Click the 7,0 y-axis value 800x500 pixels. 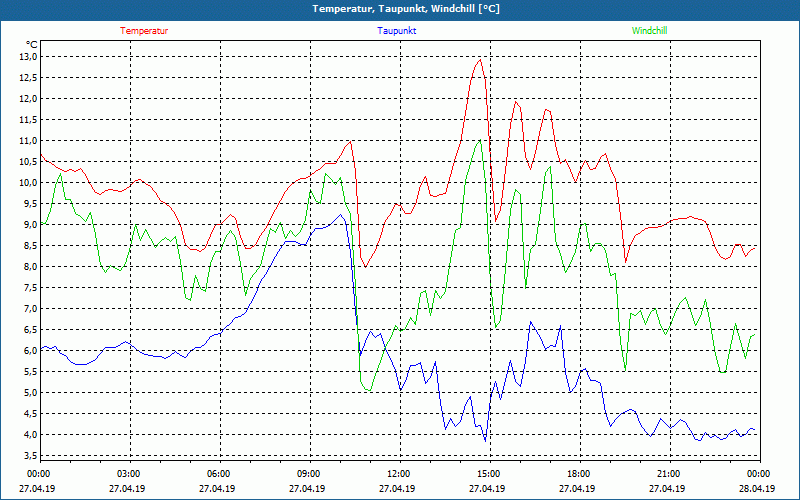pos(31,308)
